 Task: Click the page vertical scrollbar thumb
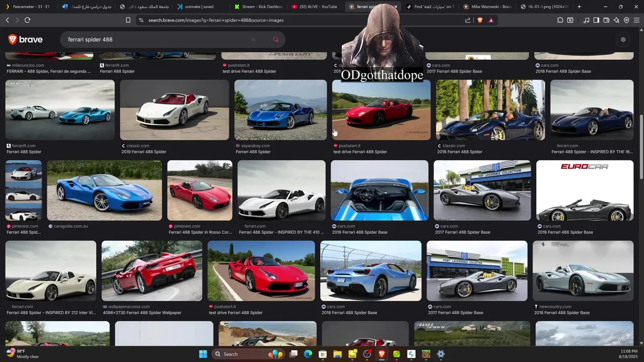641,147
